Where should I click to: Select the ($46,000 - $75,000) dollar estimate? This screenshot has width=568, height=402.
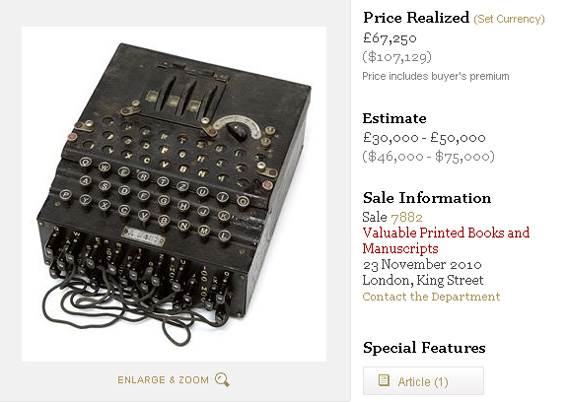point(429,156)
